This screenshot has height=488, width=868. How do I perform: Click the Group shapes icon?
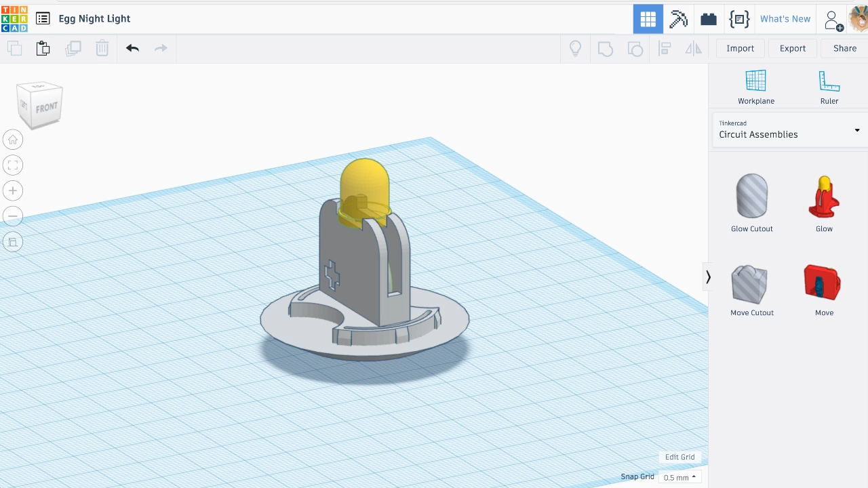click(605, 48)
